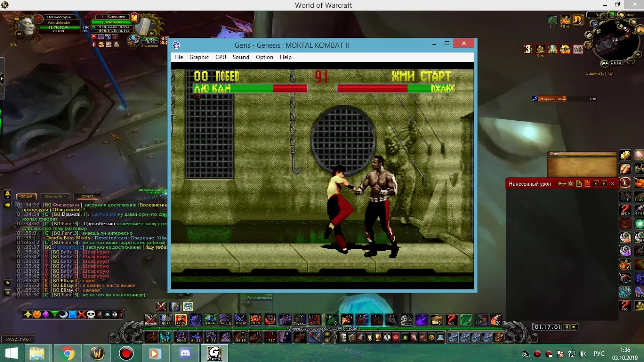This screenshot has width=644, height=362.
Task: Switch to the Журнал боя chat tab
Action: (55, 196)
